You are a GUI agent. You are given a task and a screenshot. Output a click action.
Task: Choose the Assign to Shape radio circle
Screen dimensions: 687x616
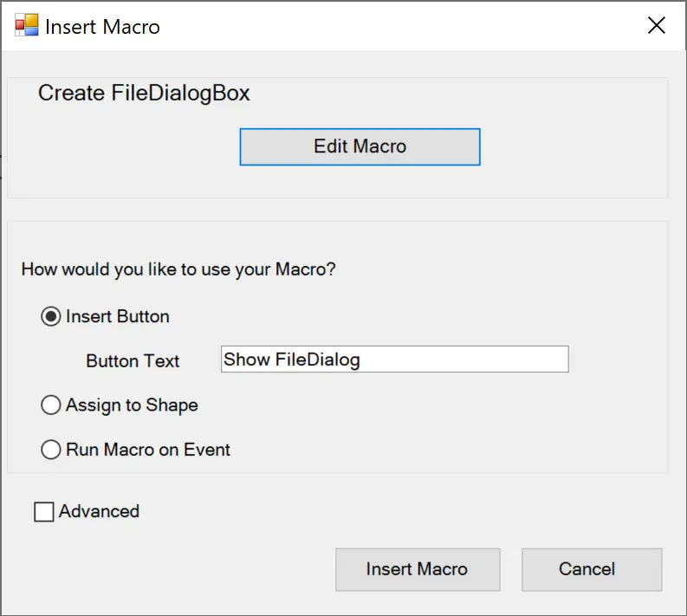pos(51,405)
